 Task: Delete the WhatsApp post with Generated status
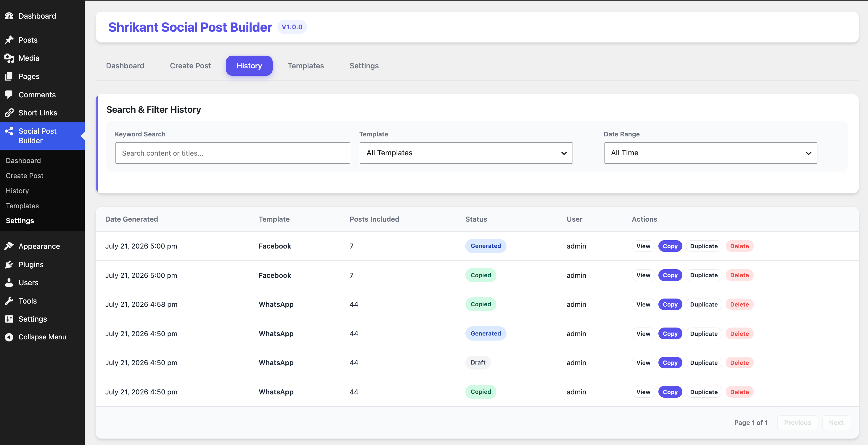click(x=739, y=333)
